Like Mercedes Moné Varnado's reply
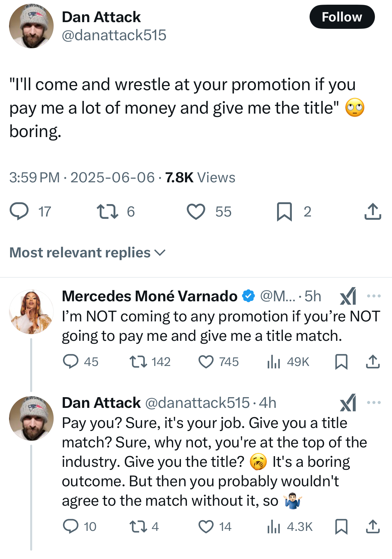 point(206,362)
